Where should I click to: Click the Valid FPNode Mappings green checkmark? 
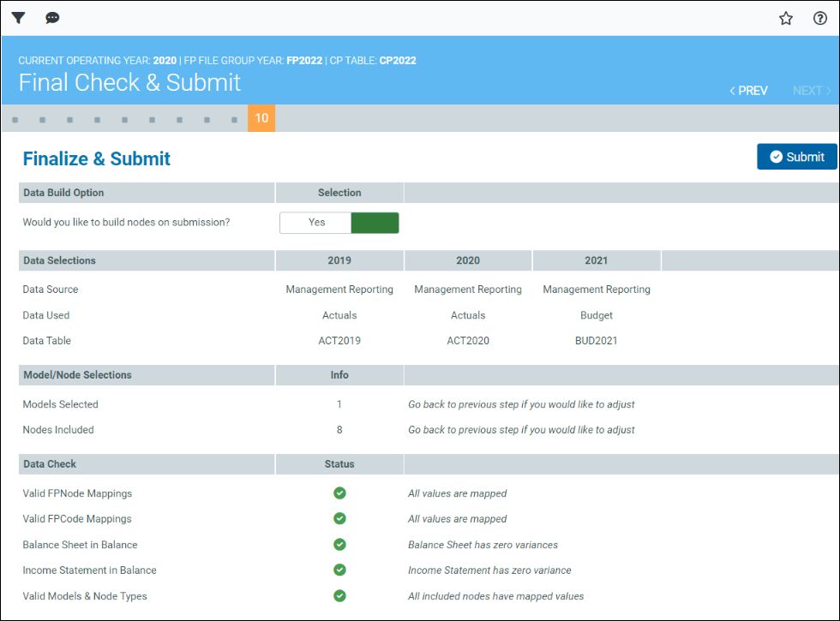339,493
